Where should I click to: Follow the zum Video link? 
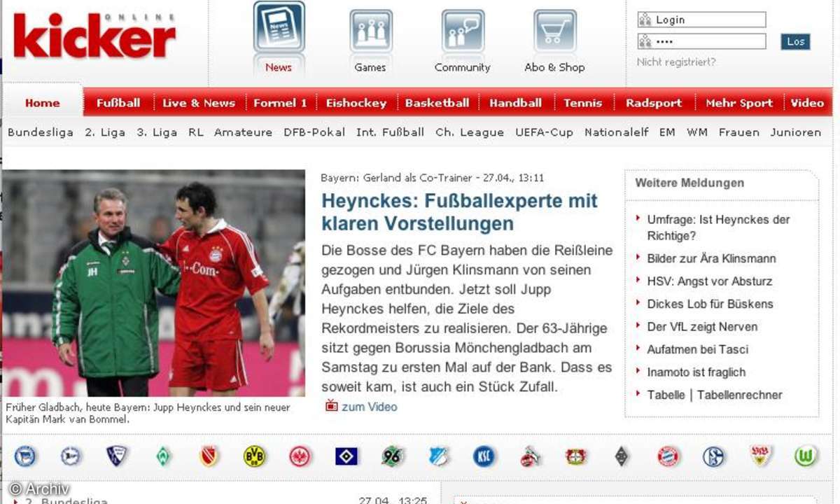[x=369, y=407]
